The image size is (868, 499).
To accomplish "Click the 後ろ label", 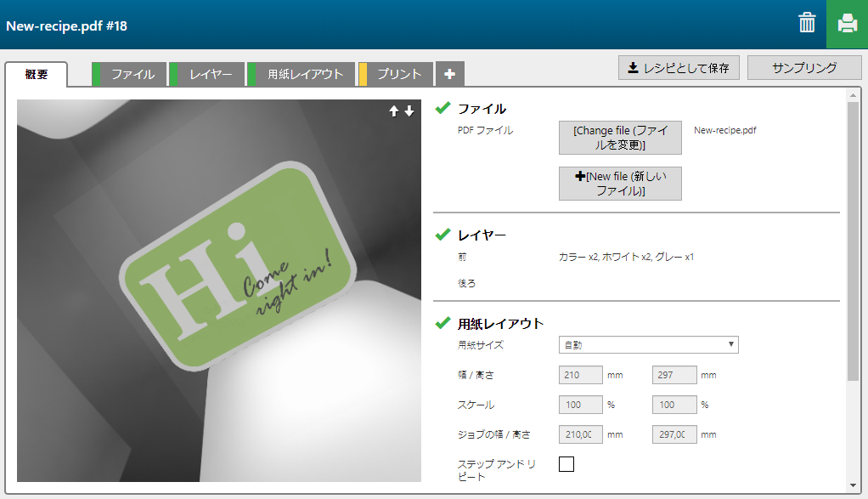I will click(466, 283).
